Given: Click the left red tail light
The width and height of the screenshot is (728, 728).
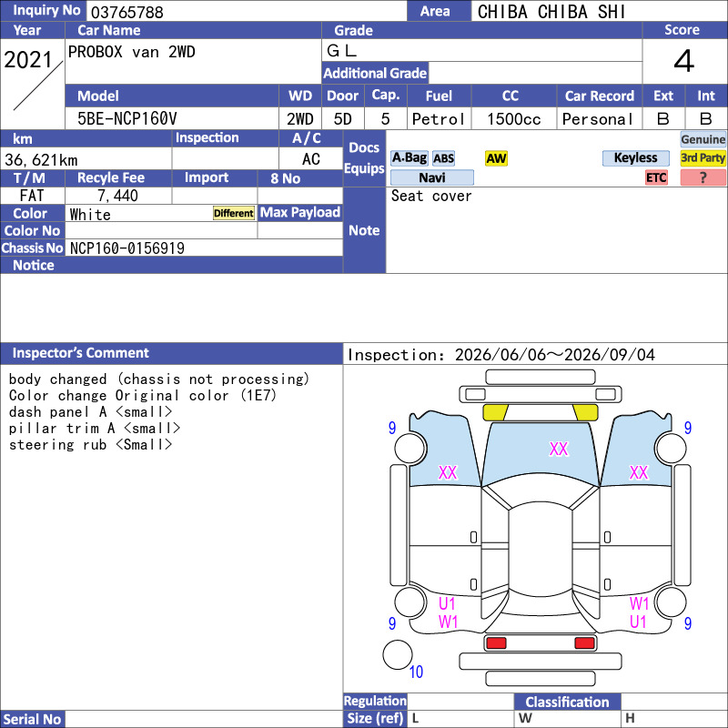Looking at the screenshot, I should 496,643.
